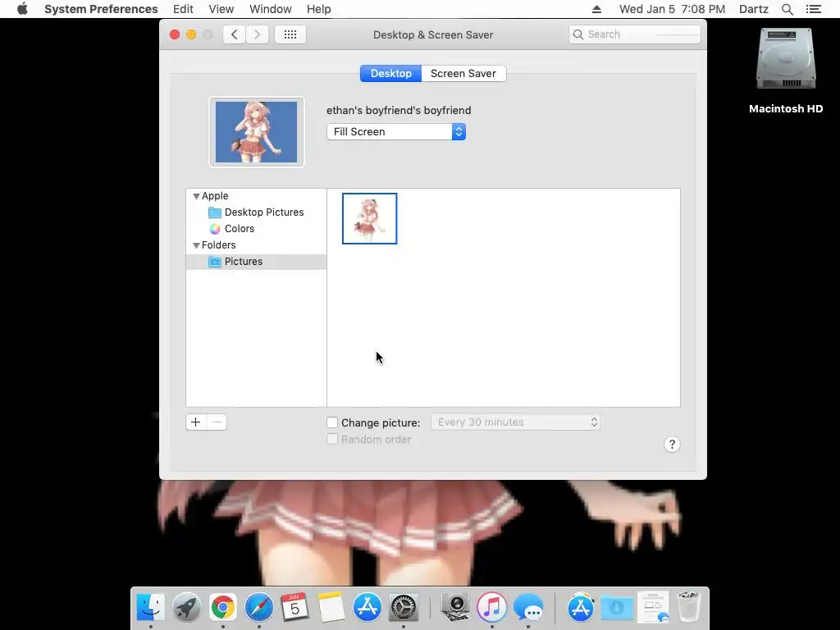Enable the Change picture checkbox
The image size is (840, 630).
coord(332,422)
